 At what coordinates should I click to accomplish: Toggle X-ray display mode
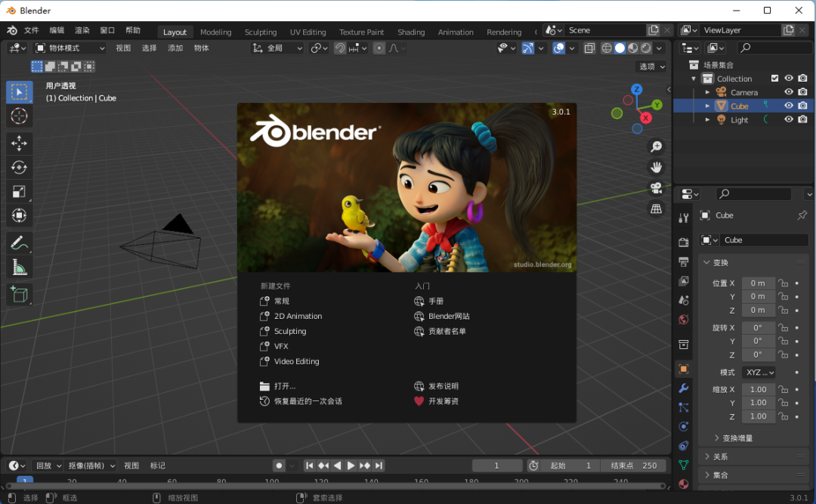[589, 48]
